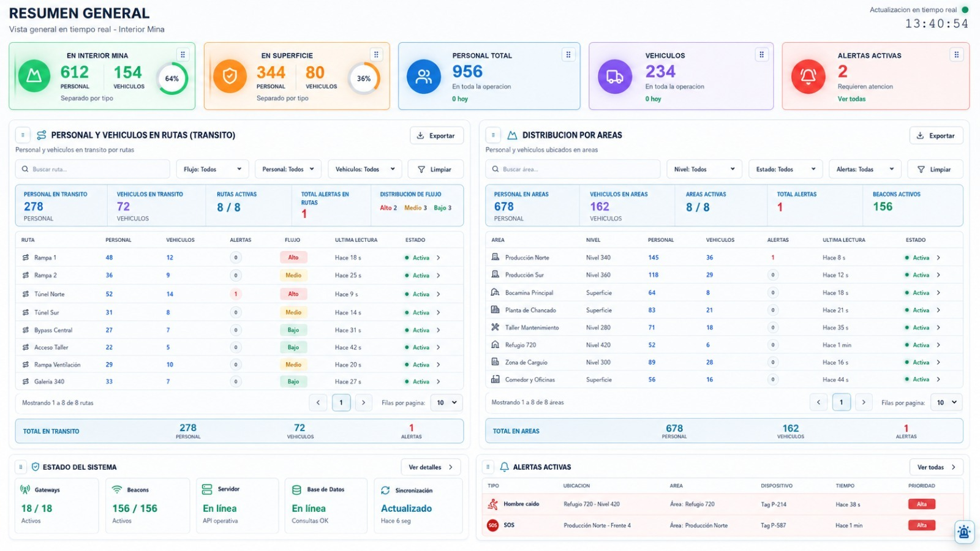Select the Zona de Carguio area row name
Viewport: 980px width, 551px height.
(526, 362)
